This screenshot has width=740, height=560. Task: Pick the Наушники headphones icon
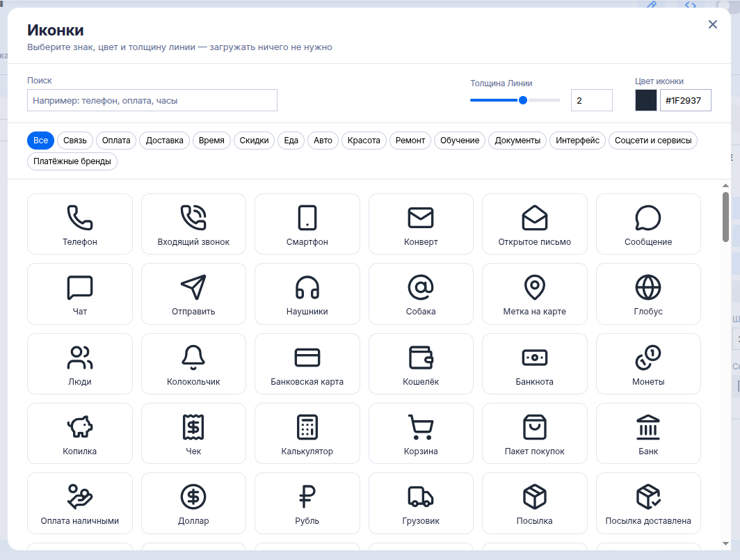307,294
